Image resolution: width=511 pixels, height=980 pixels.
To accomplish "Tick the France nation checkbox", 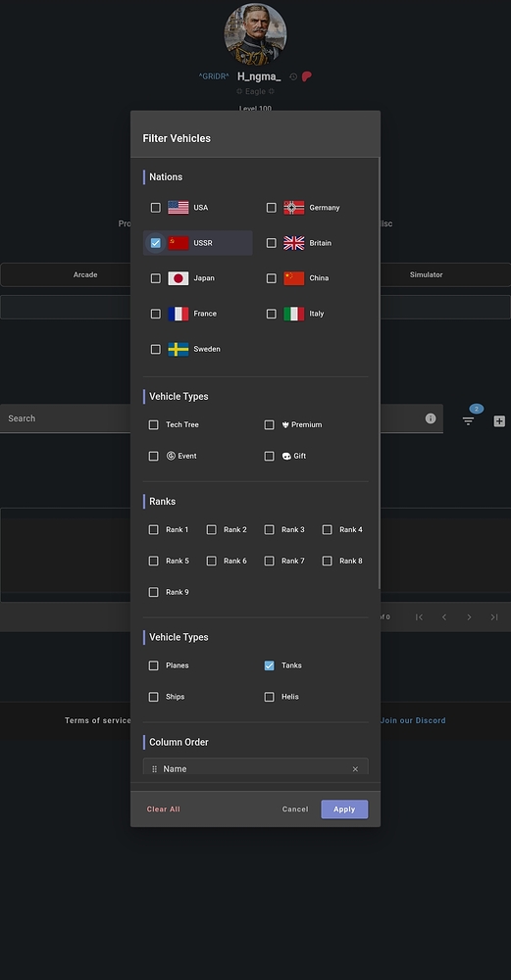I will pyautogui.click(x=156, y=314).
